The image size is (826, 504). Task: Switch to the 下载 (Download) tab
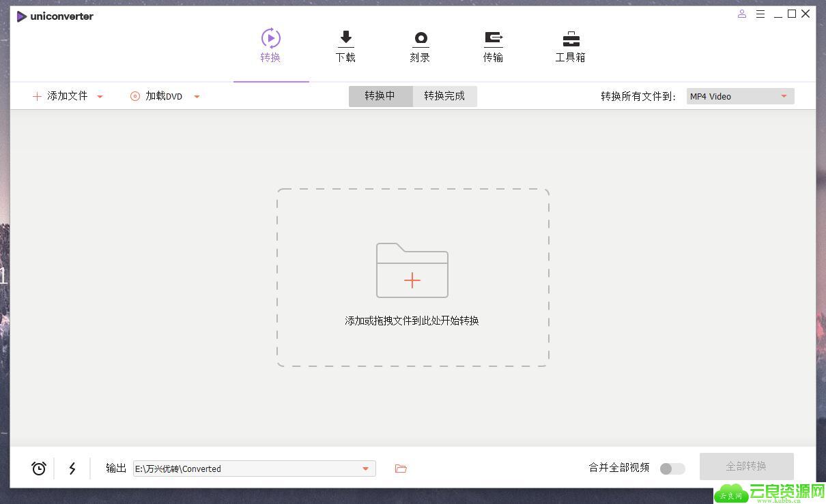(345, 46)
